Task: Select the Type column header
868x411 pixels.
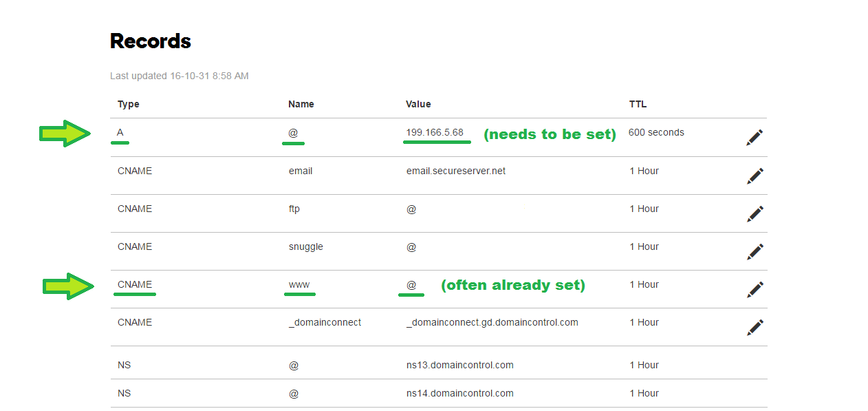Action: [x=129, y=105]
